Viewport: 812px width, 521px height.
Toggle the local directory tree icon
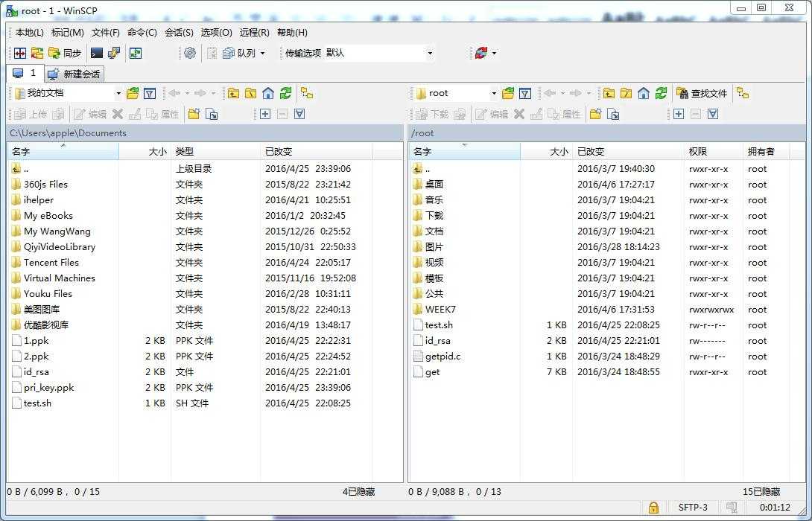point(307,94)
